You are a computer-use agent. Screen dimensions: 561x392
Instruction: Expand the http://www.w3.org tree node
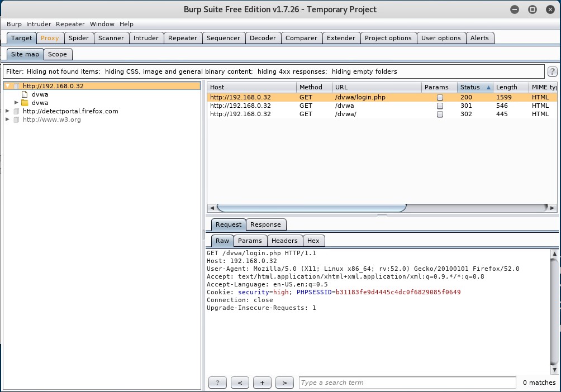tap(8, 119)
